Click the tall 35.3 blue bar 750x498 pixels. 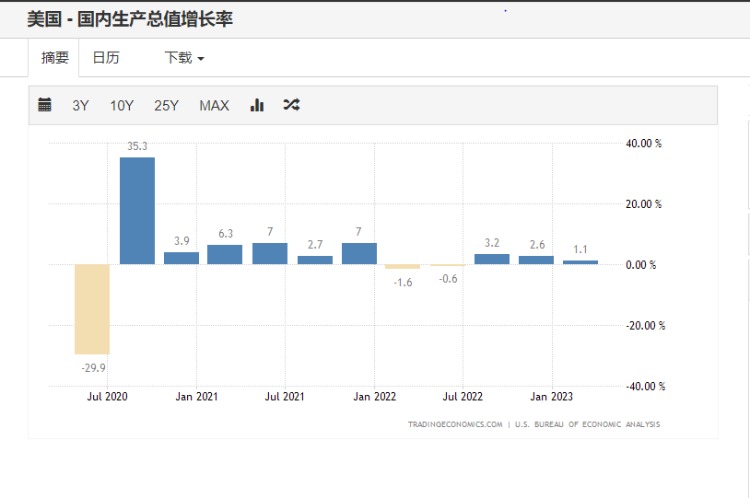pyautogui.click(x=137, y=211)
